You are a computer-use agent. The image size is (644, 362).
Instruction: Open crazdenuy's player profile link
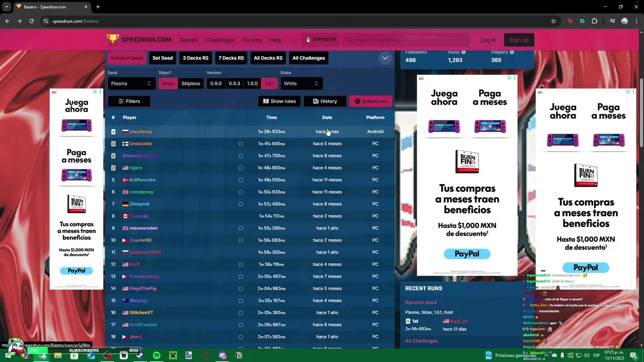pyautogui.click(x=141, y=132)
